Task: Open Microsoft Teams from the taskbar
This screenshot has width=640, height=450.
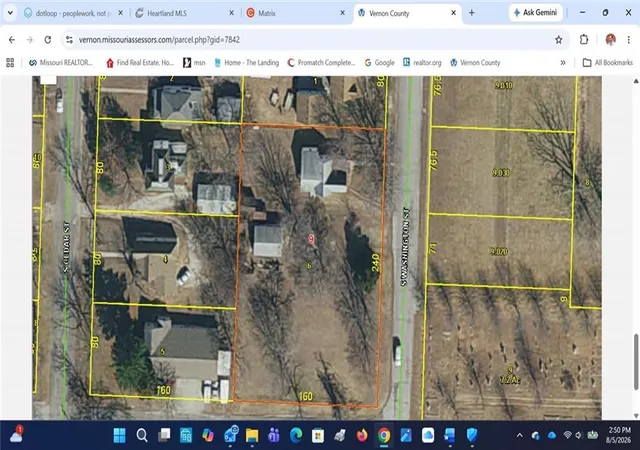Action: pyautogui.click(x=274, y=435)
